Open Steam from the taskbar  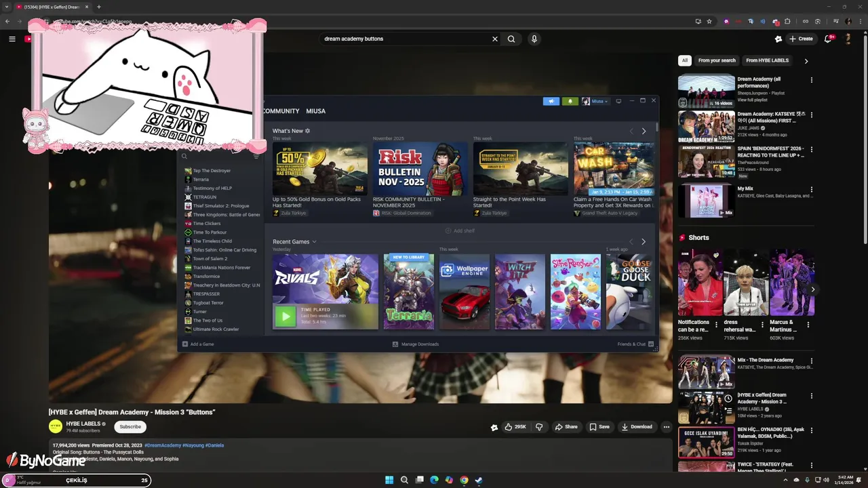tap(479, 480)
